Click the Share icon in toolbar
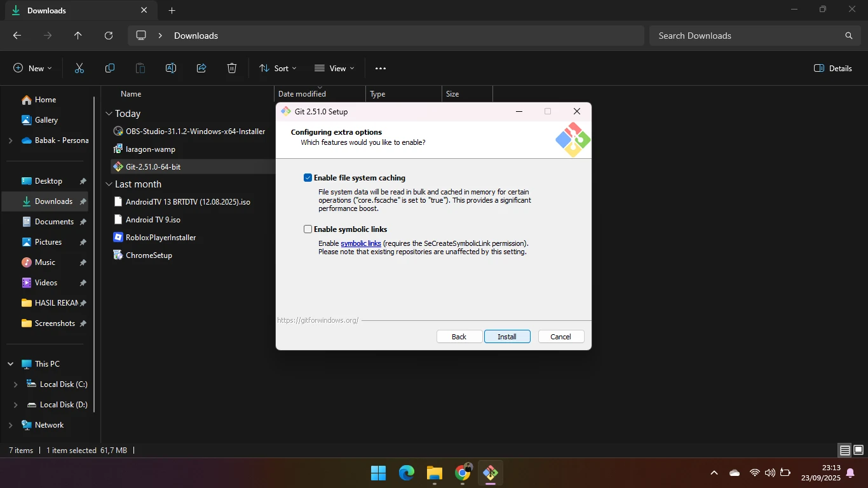868x488 pixels. (201, 68)
